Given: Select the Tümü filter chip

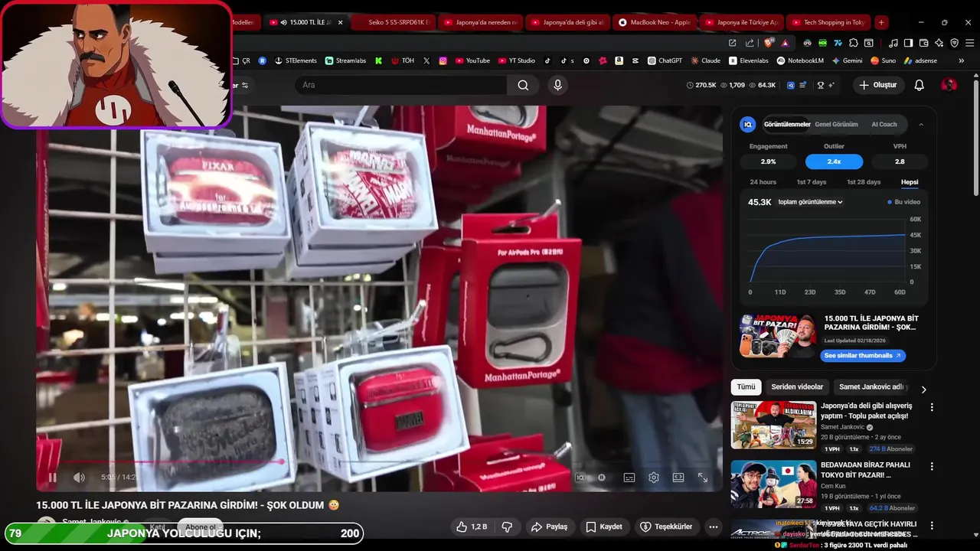Looking at the screenshot, I should click(x=746, y=387).
